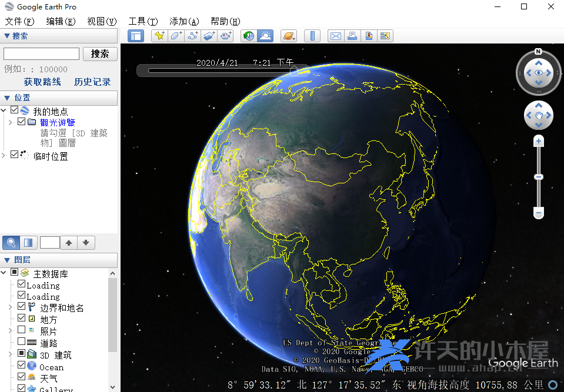Toggle the 主数据库 checkbox

[x=14, y=272]
